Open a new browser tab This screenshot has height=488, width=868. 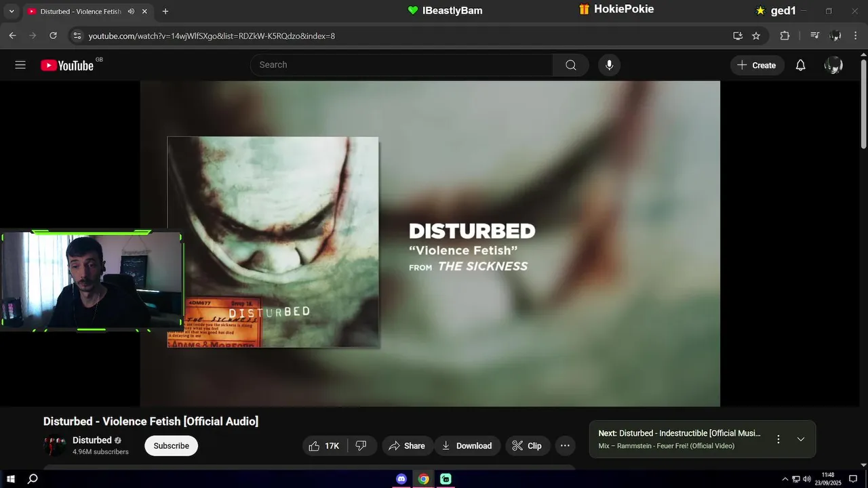pyautogui.click(x=165, y=12)
